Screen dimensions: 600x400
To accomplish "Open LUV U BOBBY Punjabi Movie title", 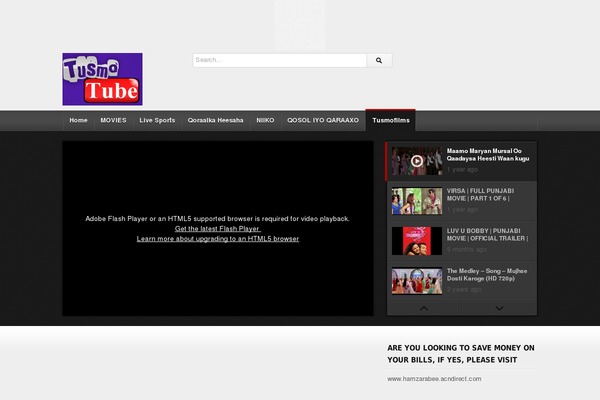I will [488, 235].
